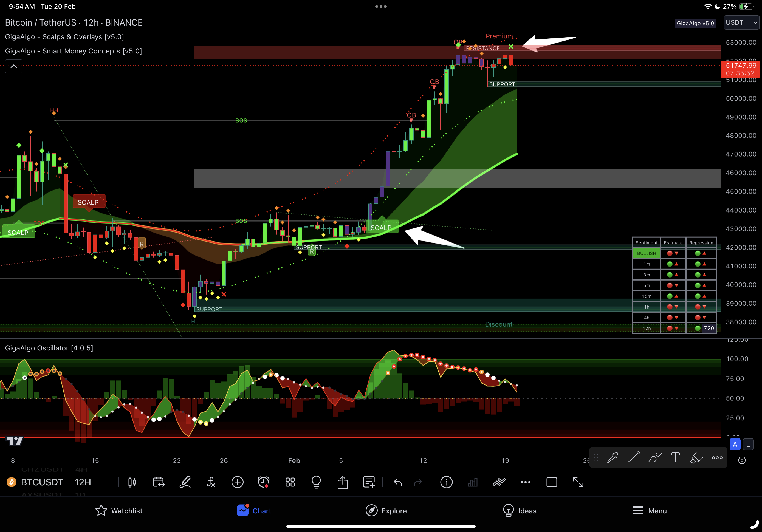This screenshot has width=762, height=532.
Task: Tap the share chart icon
Action: point(343,482)
